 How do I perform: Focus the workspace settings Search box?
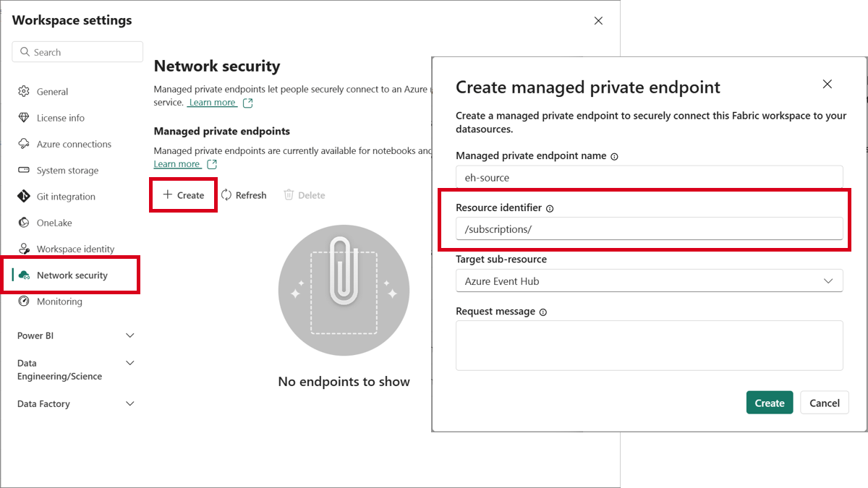click(77, 52)
